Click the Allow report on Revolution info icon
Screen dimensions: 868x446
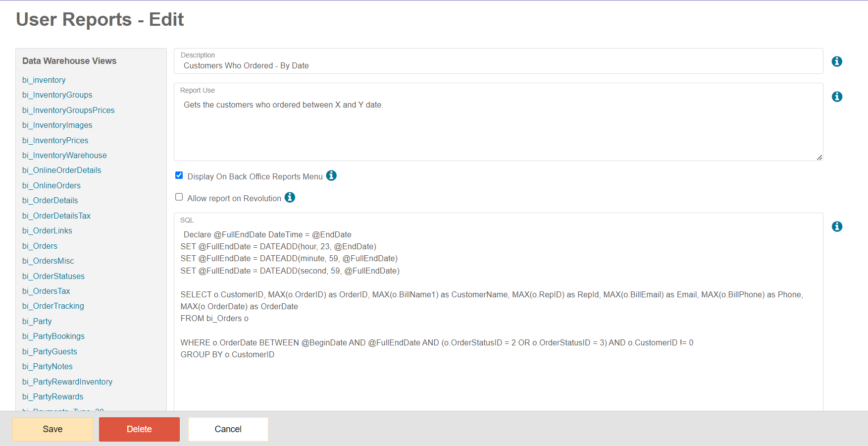point(290,197)
